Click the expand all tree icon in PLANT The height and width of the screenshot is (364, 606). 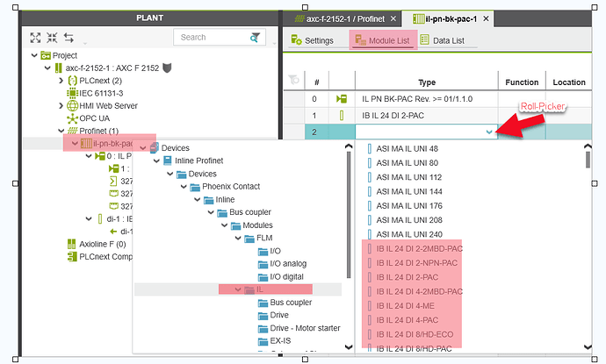click(36, 38)
